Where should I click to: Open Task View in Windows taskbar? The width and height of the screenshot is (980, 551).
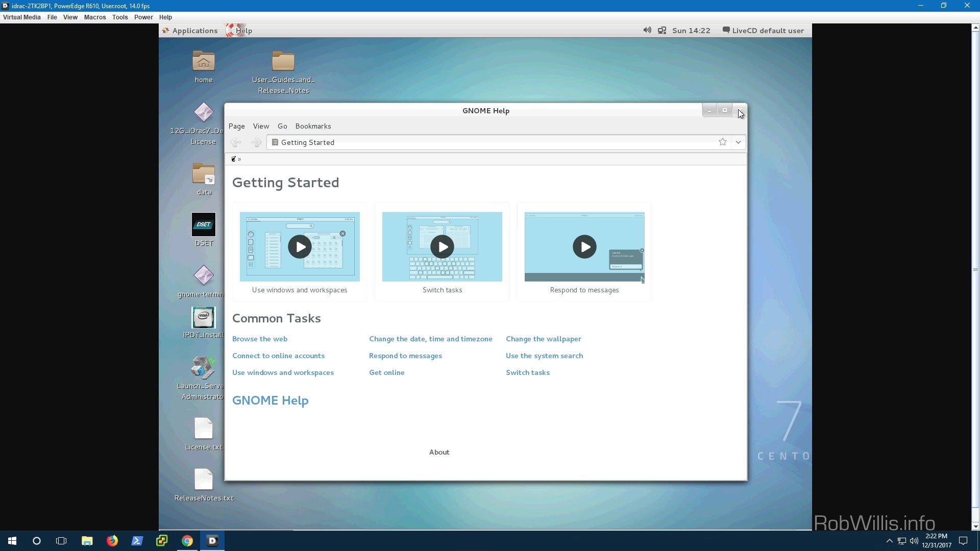(x=61, y=541)
